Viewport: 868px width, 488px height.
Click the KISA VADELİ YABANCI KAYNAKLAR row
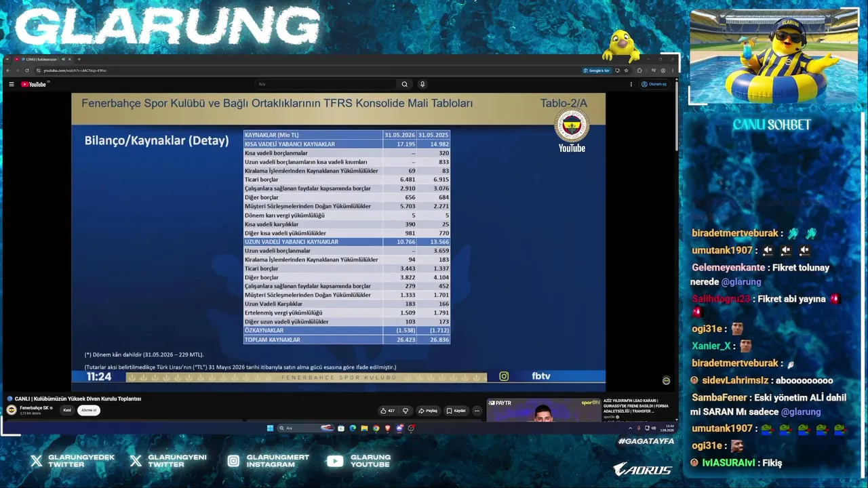347,144
